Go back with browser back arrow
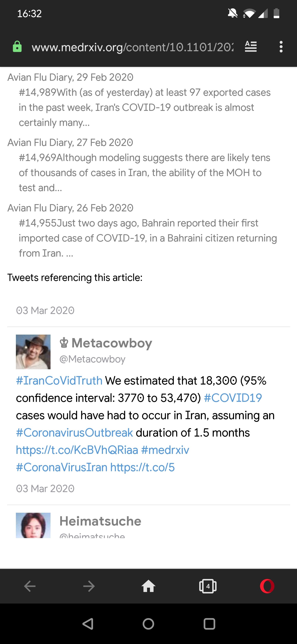 pos(30,586)
